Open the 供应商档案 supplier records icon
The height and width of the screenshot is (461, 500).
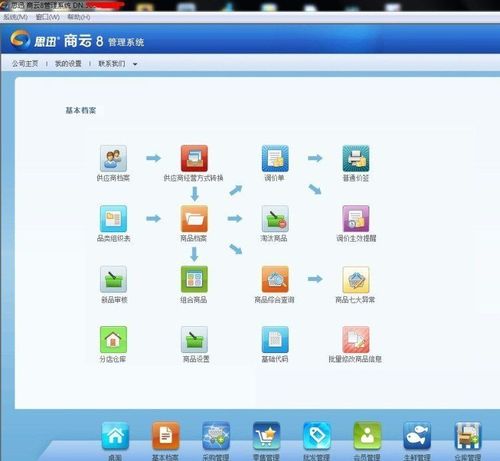click(x=113, y=158)
